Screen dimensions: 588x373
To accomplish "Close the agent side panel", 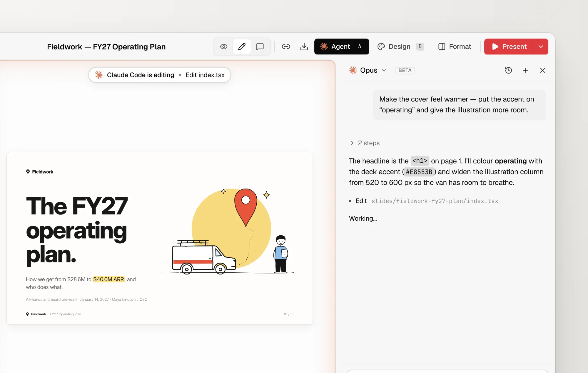I will click(543, 70).
